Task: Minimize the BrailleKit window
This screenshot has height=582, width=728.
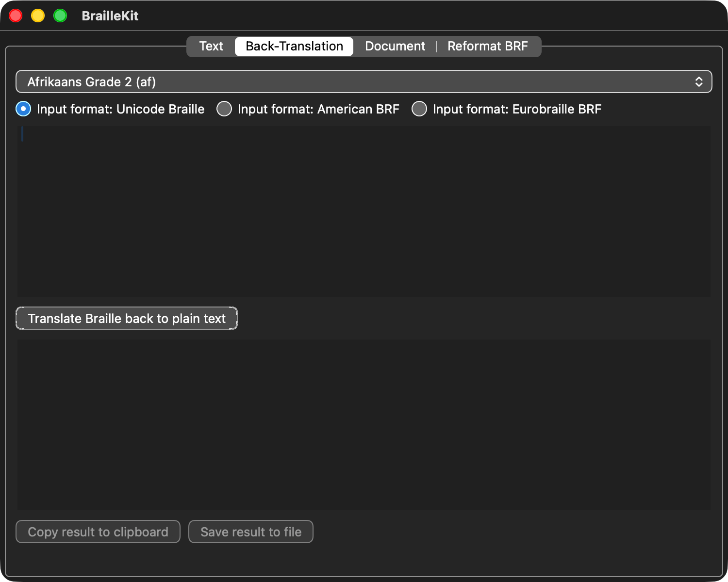Action: point(38,16)
